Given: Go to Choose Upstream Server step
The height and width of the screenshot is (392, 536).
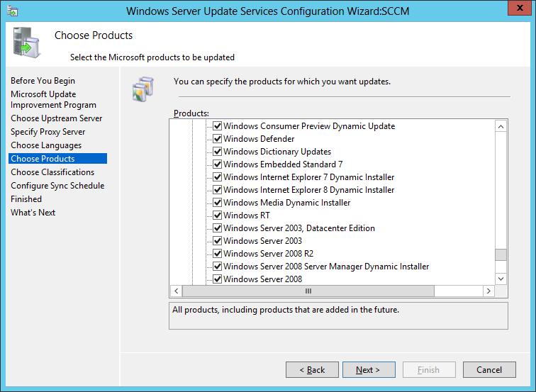Looking at the screenshot, I should pos(57,118).
